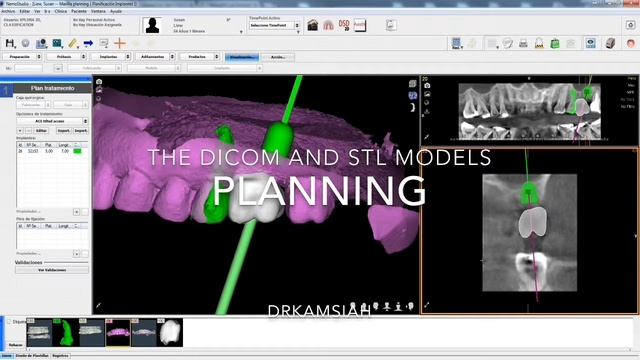
Task: Click the implant row 26 in table
Action: pyautogui.click(x=52, y=151)
